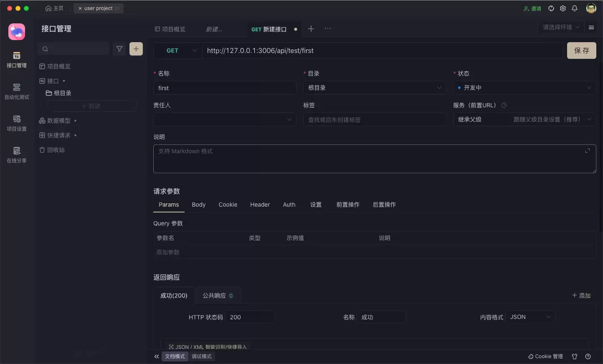Open the 接口管理 sidebar section
The width and height of the screenshot is (603, 364).
(17, 60)
